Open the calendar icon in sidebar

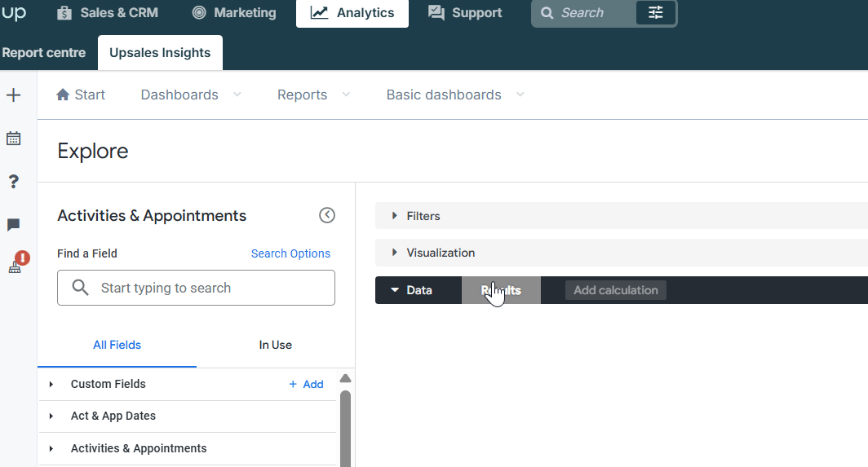(14, 139)
